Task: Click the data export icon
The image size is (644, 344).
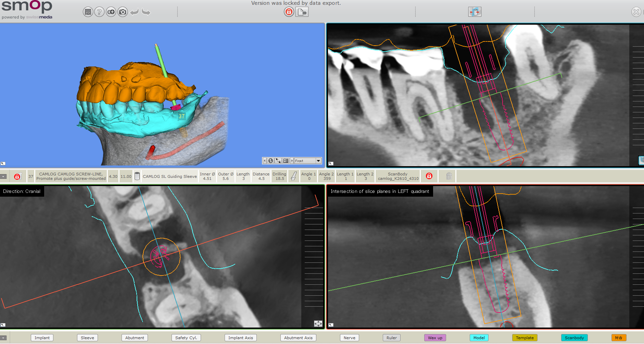Action: 302,12
